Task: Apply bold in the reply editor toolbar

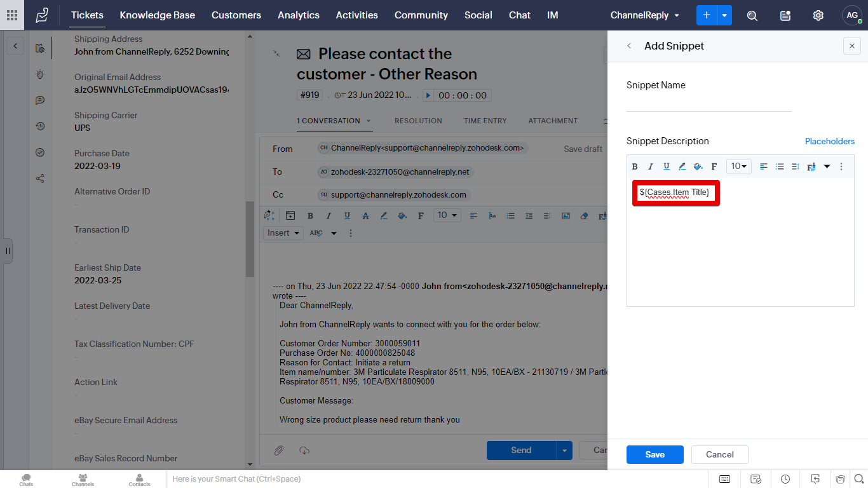Action: (x=310, y=216)
